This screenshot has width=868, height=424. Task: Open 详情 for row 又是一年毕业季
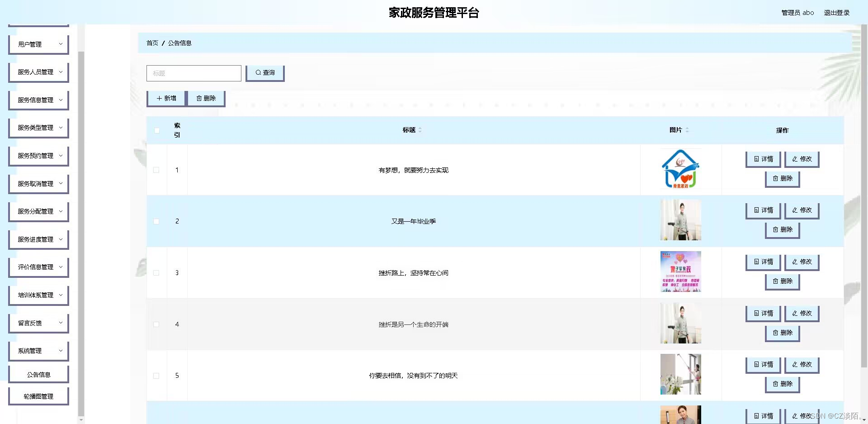(763, 210)
